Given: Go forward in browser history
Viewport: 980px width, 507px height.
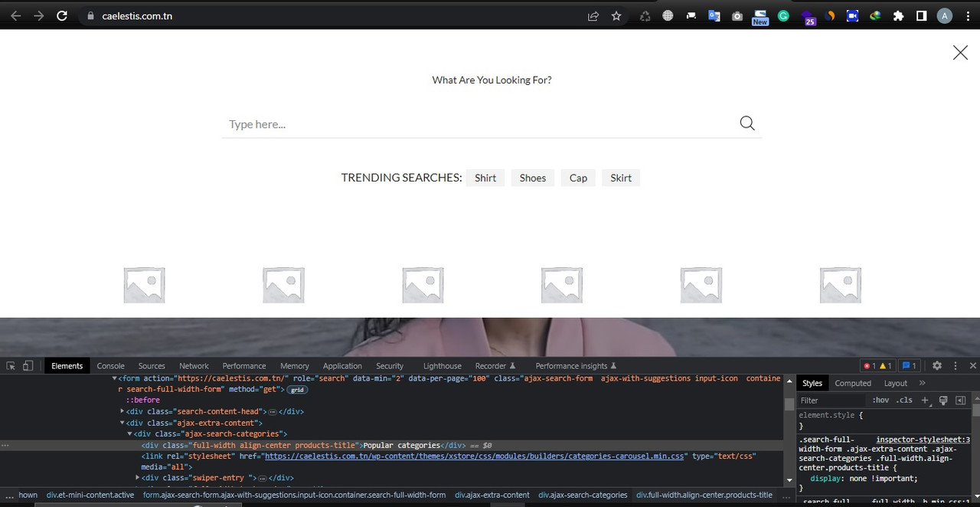Looking at the screenshot, I should point(39,16).
